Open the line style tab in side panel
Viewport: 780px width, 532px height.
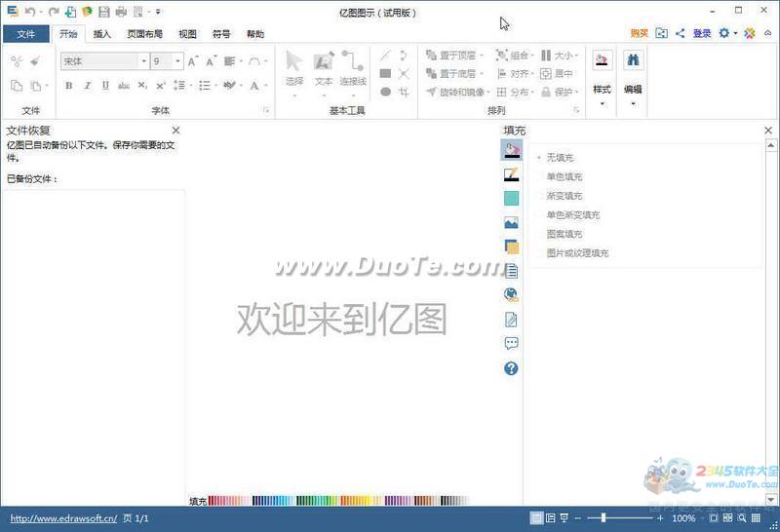(511, 174)
